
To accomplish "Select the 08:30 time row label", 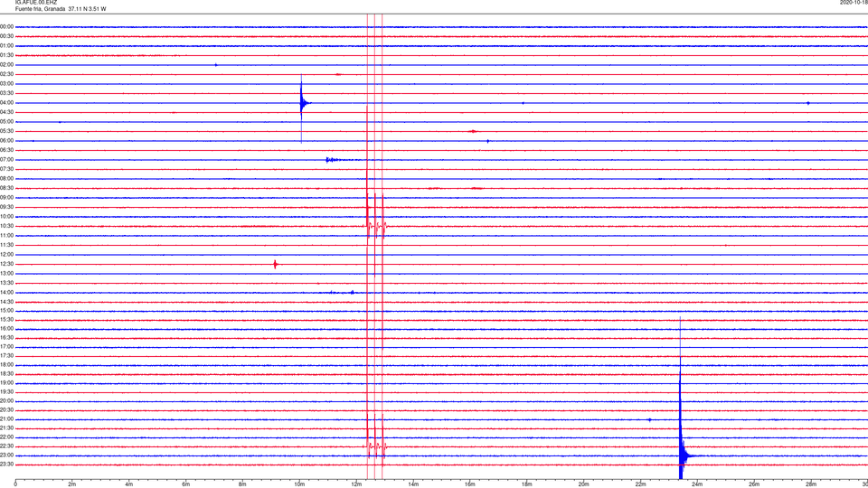I will pyautogui.click(x=6, y=188).
